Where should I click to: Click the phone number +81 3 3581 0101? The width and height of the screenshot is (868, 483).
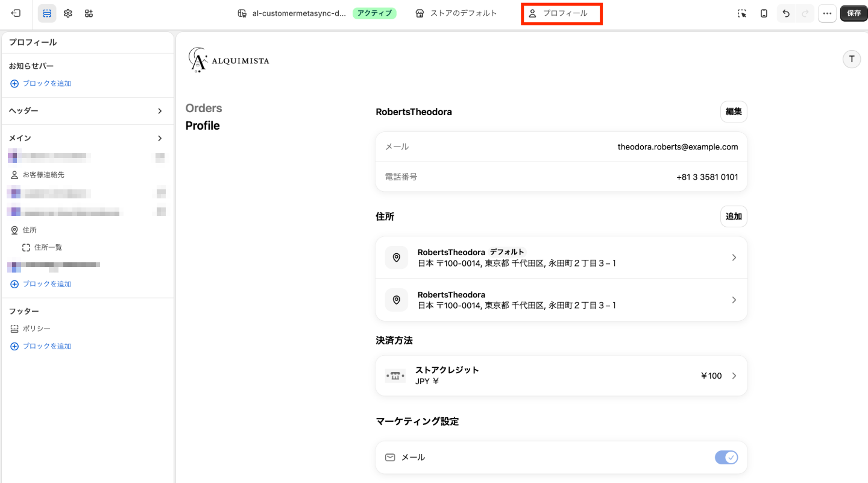click(x=707, y=177)
